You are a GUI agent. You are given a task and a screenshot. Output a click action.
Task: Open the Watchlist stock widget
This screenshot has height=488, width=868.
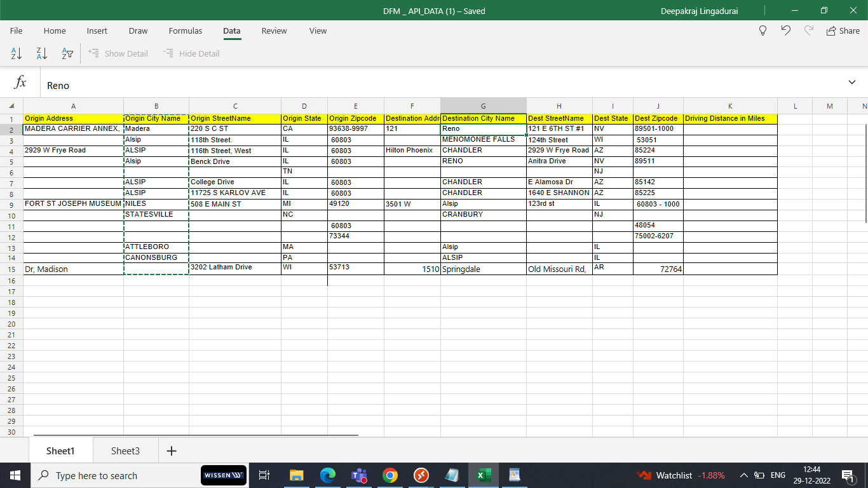681,475
